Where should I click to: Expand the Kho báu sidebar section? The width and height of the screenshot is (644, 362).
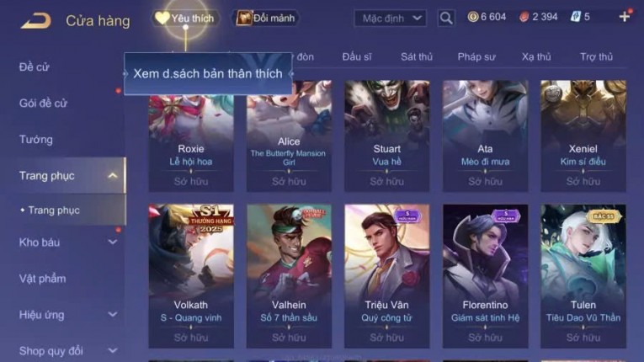(112, 242)
